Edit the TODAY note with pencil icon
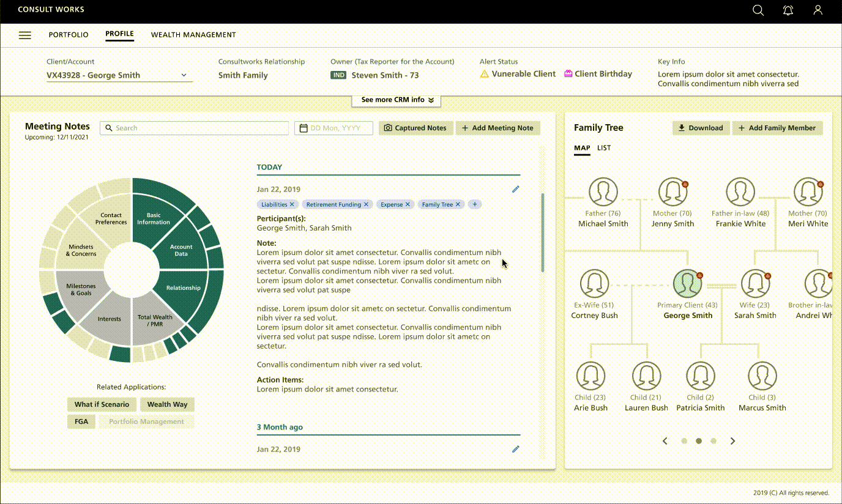Viewport: 842px width, 504px height. (x=516, y=190)
